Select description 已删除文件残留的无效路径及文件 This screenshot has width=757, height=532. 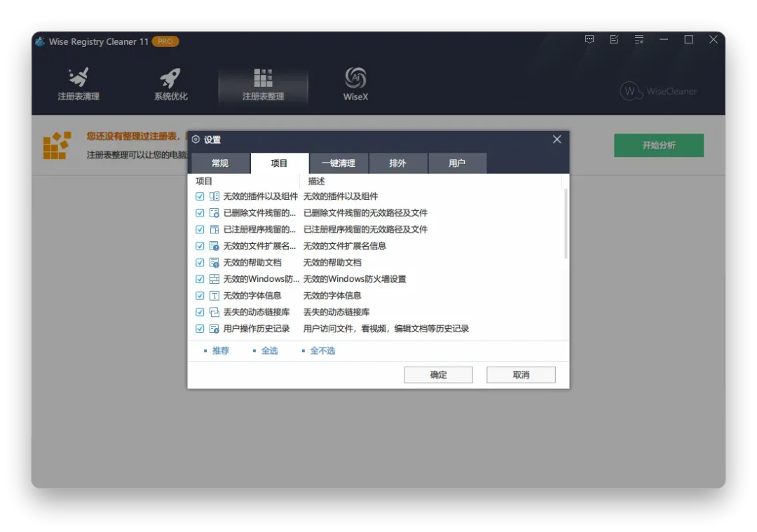tap(365, 213)
